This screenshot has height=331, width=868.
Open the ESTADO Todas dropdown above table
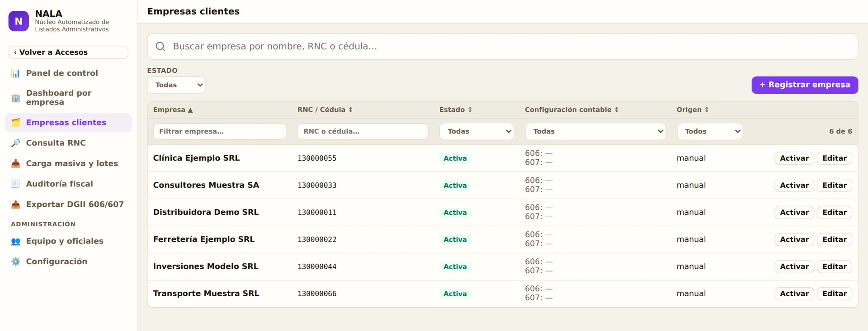pos(176,85)
